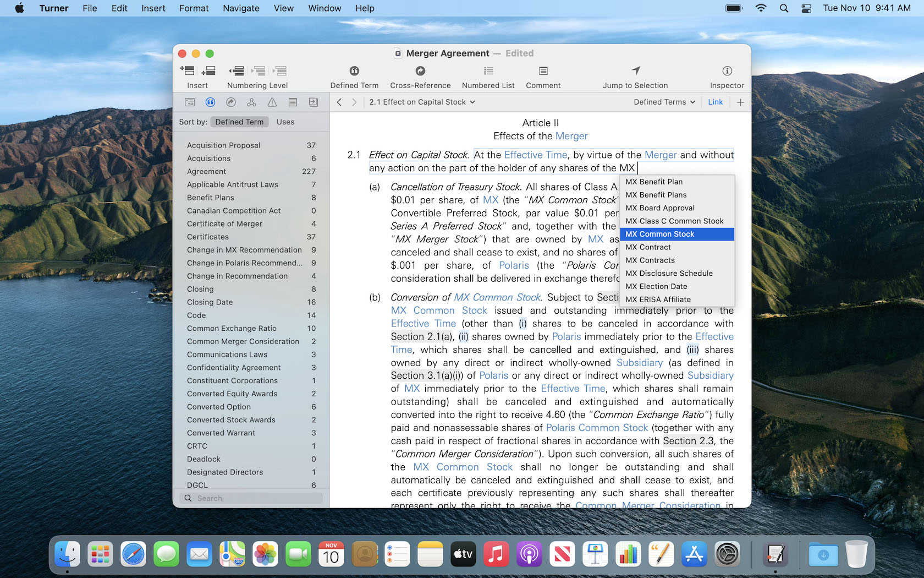Choose MX Contracts from the suggestion list
The image size is (924, 578).
tap(676, 260)
